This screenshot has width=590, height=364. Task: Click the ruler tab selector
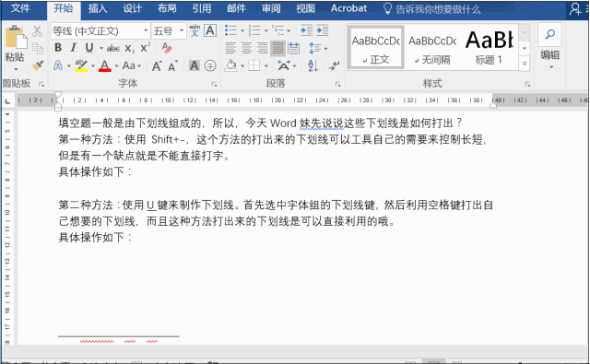click(7, 100)
